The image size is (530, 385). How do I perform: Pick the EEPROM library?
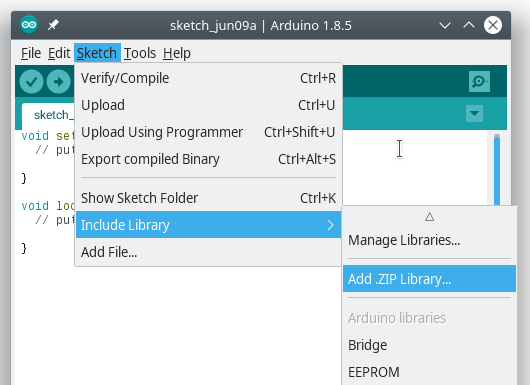430,372
